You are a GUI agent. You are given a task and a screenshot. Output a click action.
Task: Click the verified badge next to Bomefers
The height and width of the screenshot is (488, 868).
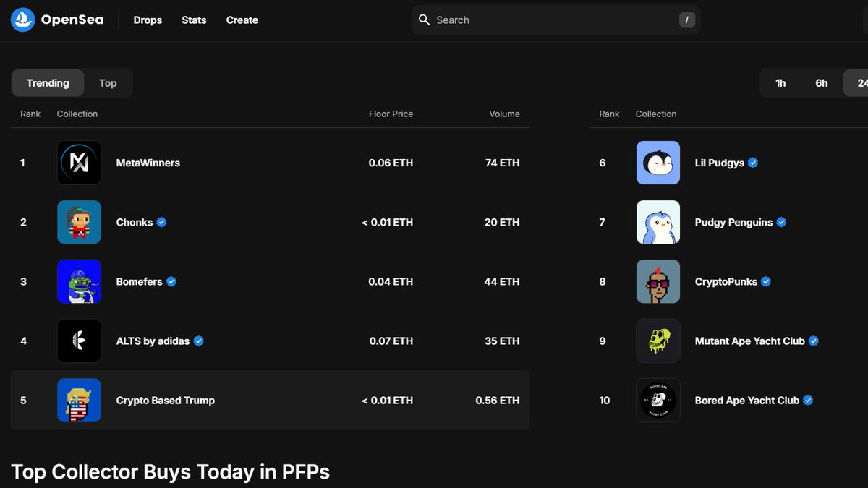click(x=171, y=281)
